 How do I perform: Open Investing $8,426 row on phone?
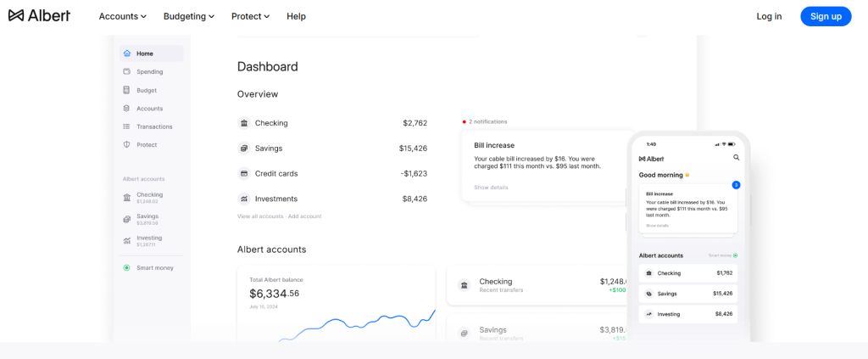[688, 314]
